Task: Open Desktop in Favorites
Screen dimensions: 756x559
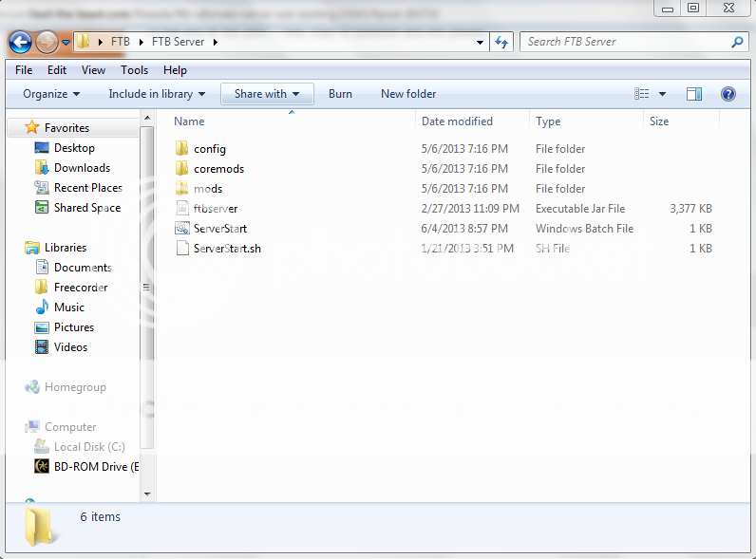Action: click(74, 148)
